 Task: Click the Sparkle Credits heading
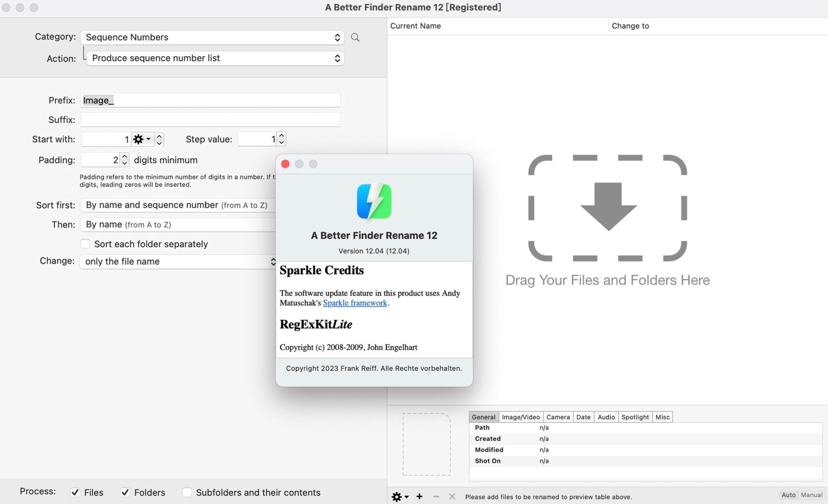click(x=322, y=270)
